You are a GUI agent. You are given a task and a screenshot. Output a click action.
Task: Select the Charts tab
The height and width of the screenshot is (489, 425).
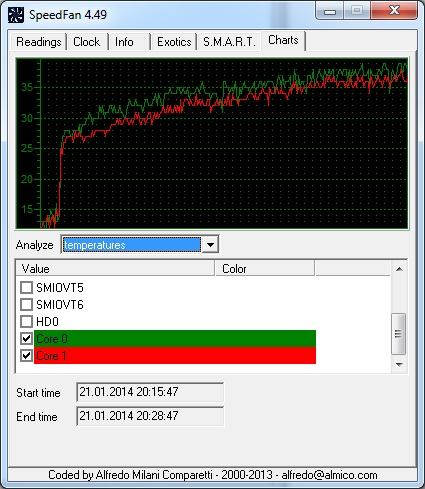[x=283, y=40]
